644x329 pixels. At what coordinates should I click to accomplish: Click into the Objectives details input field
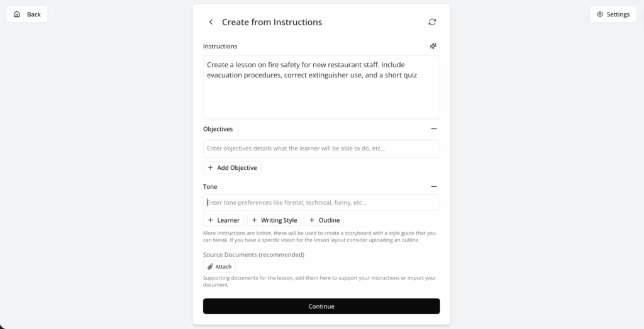coord(321,149)
